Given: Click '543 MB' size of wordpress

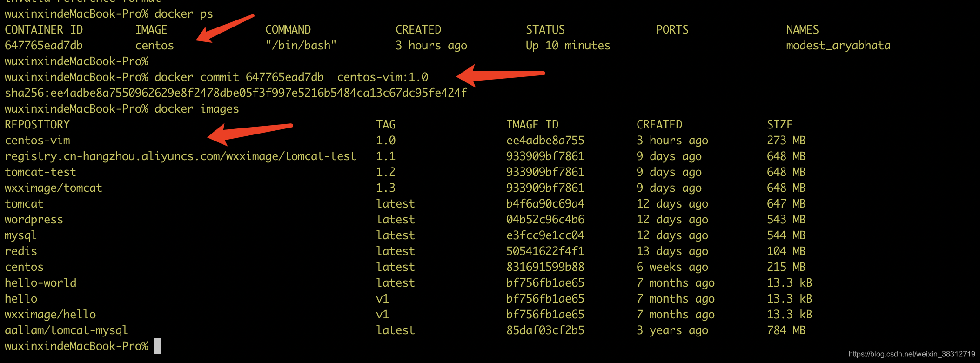Looking at the screenshot, I should (786, 220).
